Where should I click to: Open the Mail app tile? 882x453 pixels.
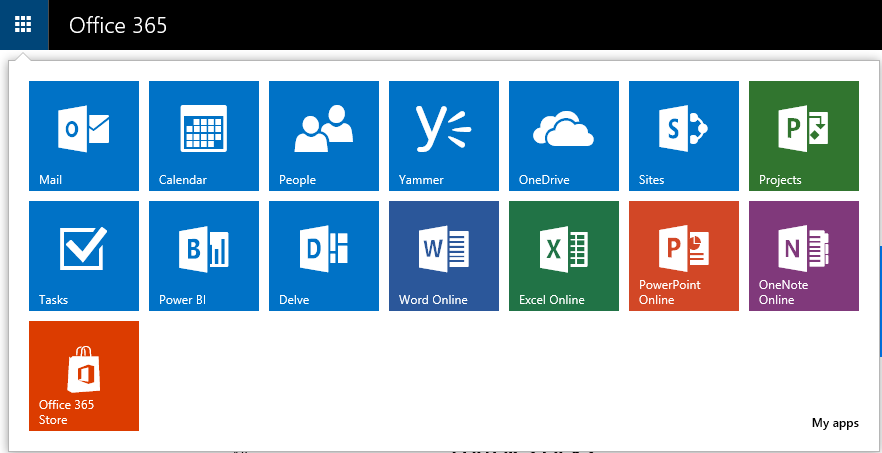[x=84, y=135]
